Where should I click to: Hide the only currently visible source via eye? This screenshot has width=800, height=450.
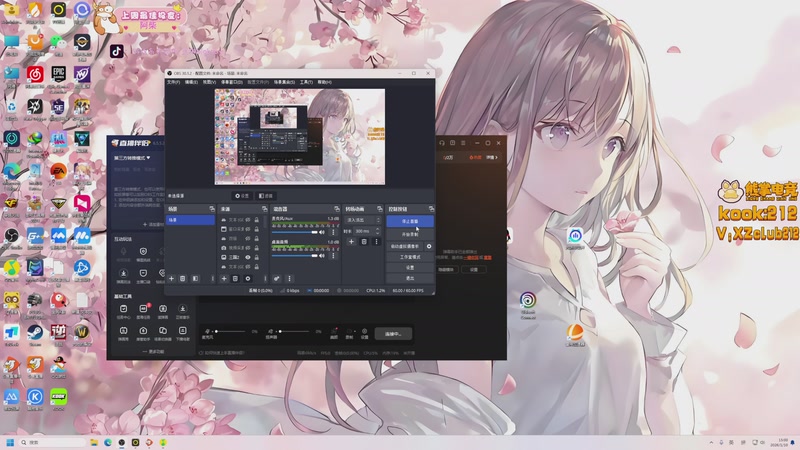[248, 257]
